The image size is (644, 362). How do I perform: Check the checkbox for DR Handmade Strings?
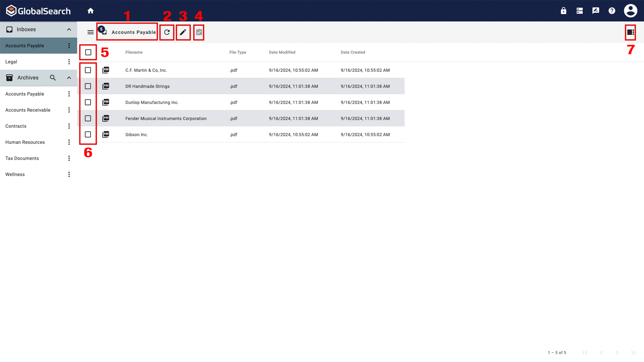[x=88, y=86]
